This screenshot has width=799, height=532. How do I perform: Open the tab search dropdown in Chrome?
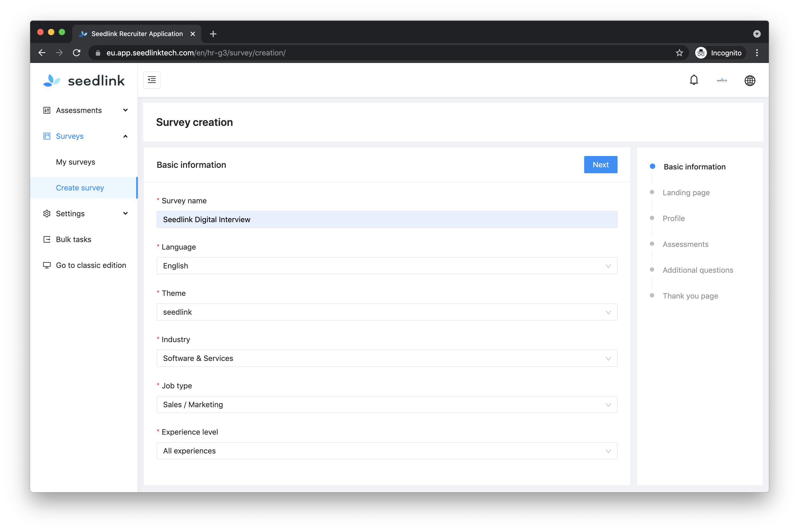(x=756, y=34)
